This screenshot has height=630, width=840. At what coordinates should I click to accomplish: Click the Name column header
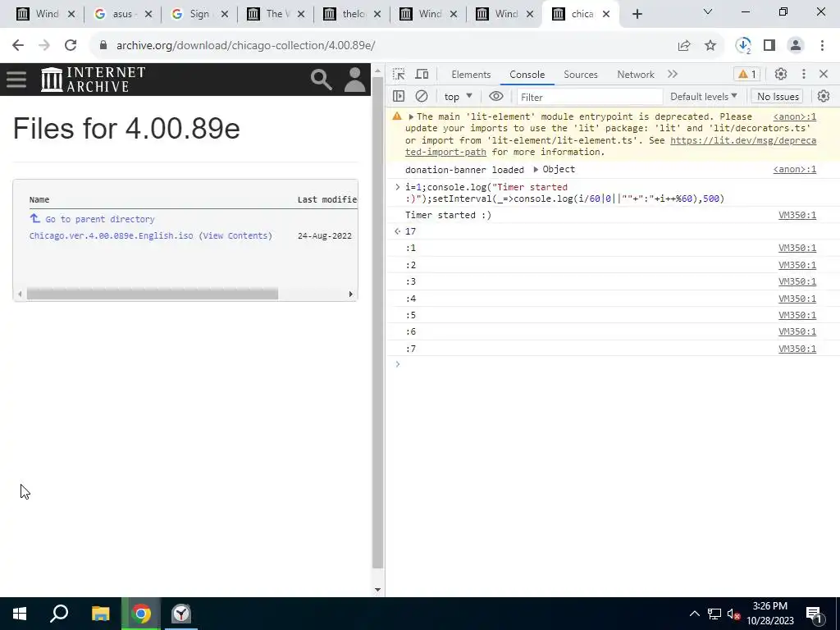point(39,199)
